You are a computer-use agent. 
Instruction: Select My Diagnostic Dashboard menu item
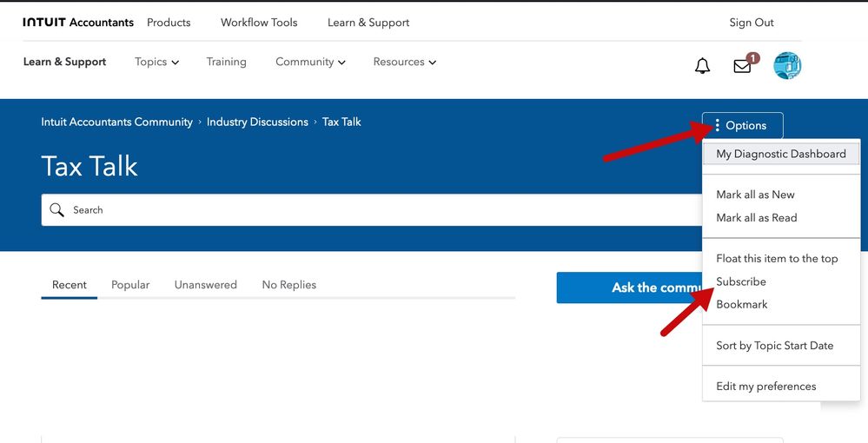point(781,154)
